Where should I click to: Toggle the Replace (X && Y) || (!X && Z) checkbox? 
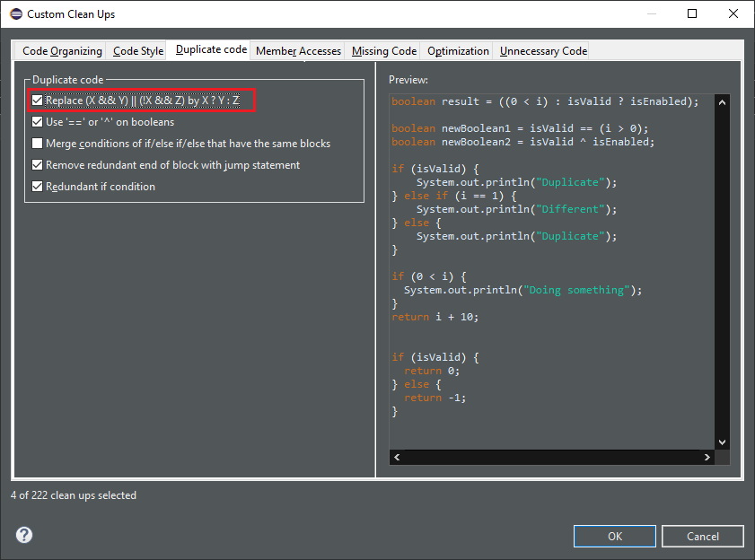(x=37, y=101)
